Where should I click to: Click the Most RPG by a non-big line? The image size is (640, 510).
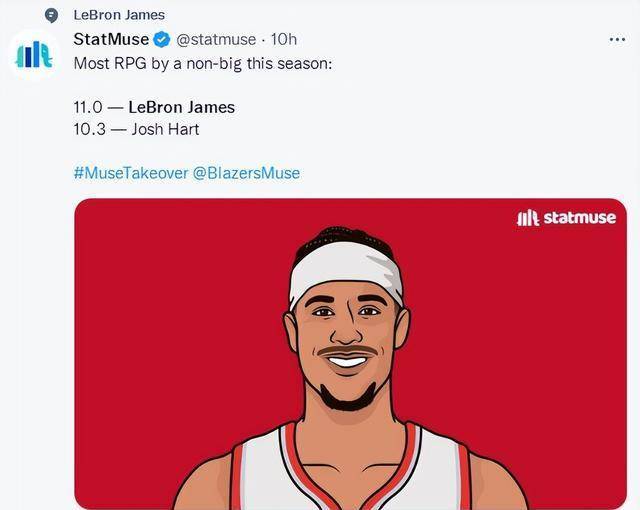point(203,64)
